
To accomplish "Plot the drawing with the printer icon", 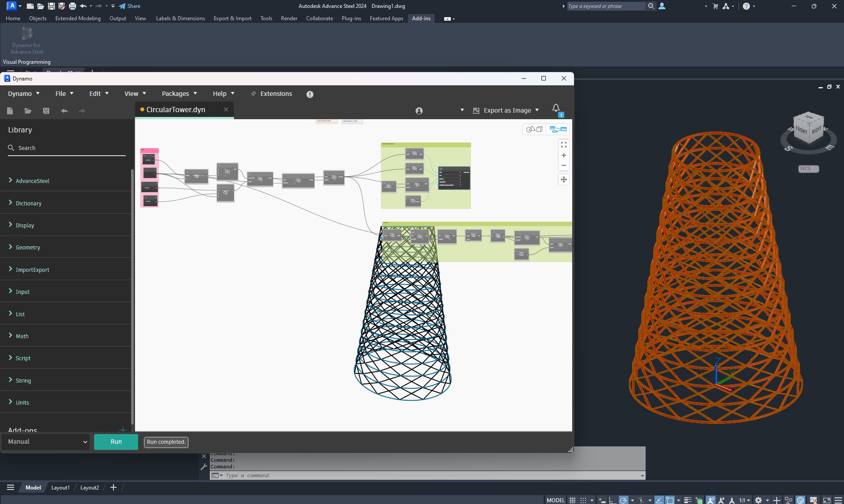I will pos(73,6).
